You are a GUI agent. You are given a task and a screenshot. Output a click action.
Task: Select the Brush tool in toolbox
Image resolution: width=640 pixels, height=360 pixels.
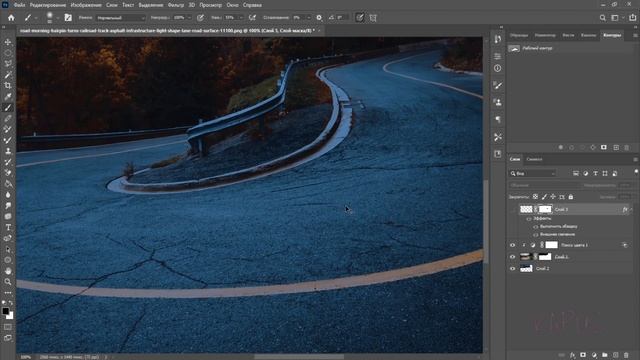(8, 107)
